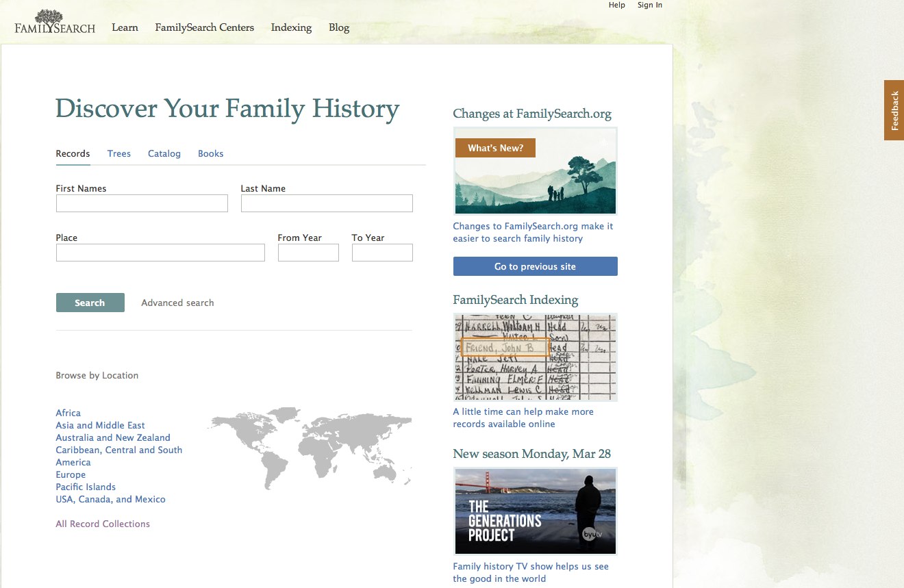904x588 pixels.
Task: Click inside the First Names field
Action: [141, 203]
